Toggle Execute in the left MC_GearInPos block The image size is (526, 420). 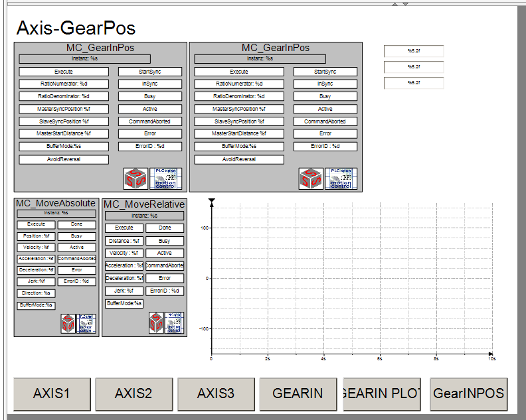pyautogui.click(x=64, y=72)
